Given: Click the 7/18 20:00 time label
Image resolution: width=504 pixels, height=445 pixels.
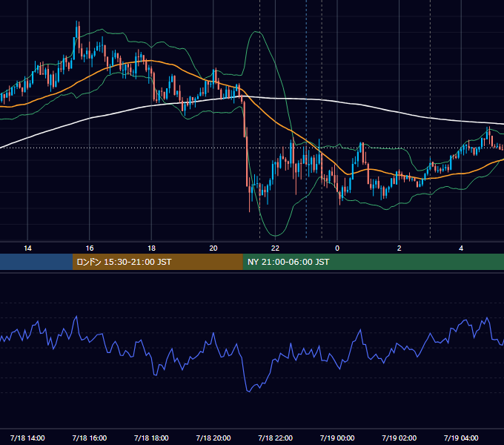Looking at the screenshot, I should point(213,438).
